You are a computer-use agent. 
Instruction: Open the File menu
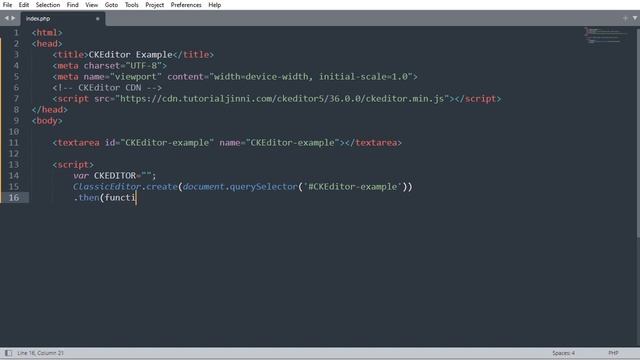7,5
